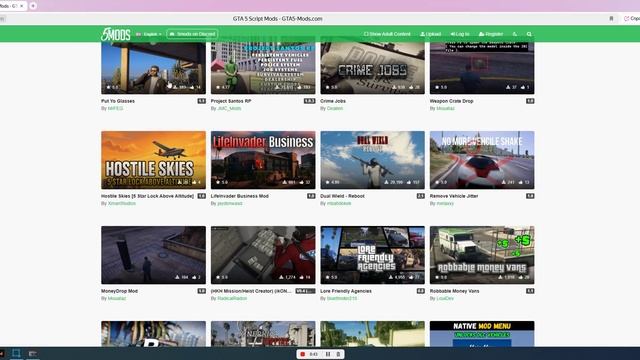Click the download icon on Robbable Money Vans thumbnail

[x=500, y=277]
